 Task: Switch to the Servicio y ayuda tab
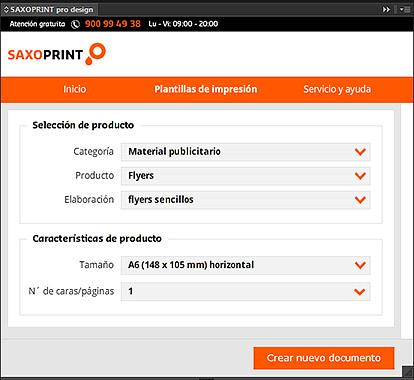[337, 89]
